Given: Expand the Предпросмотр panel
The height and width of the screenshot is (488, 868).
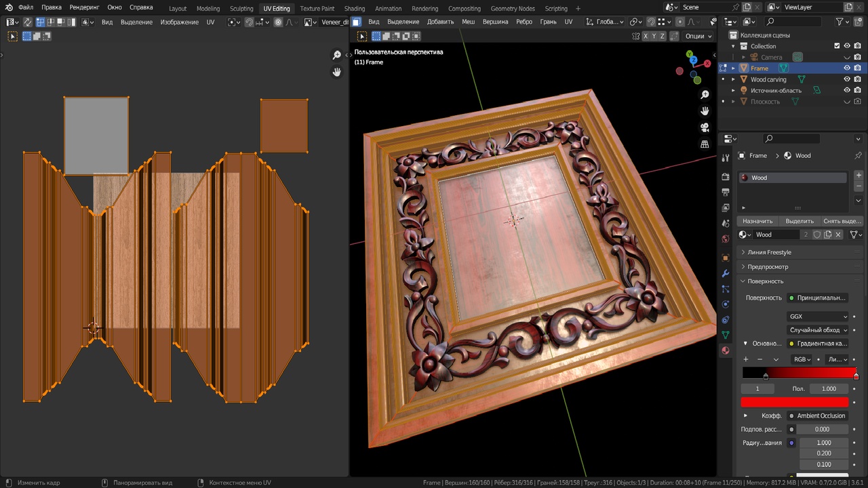Looking at the screenshot, I should tap(799, 266).
